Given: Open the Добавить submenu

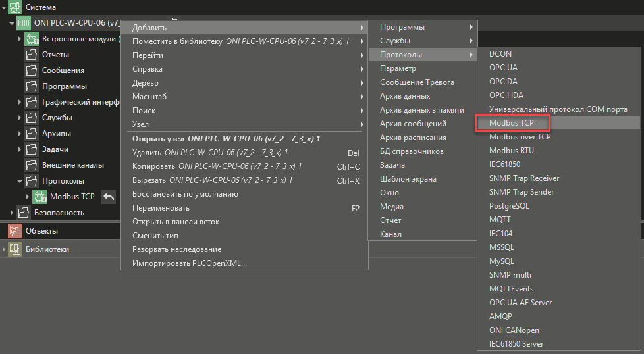Looking at the screenshot, I should [x=244, y=28].
